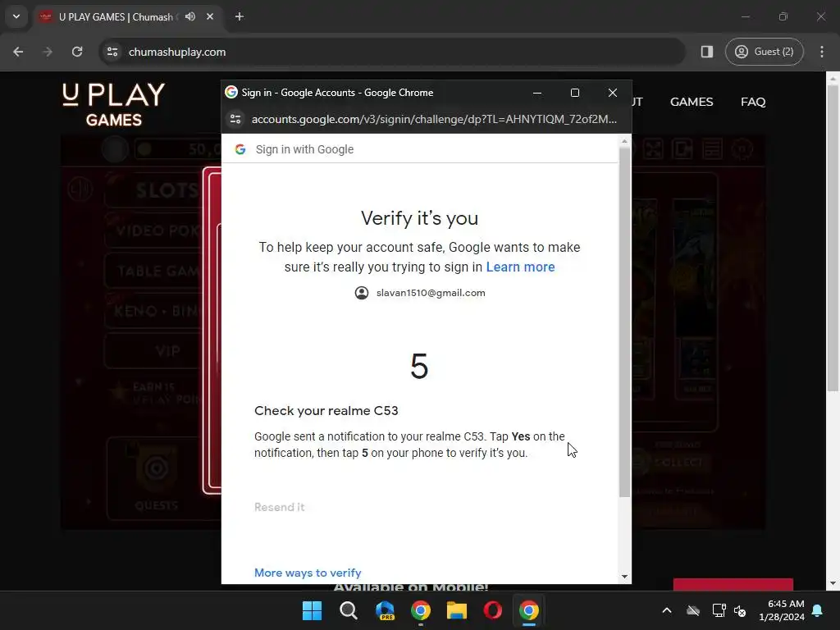Select SLOTS category in game lobby
This screenshot has height=630, width=840.
[x=155, y=190]
